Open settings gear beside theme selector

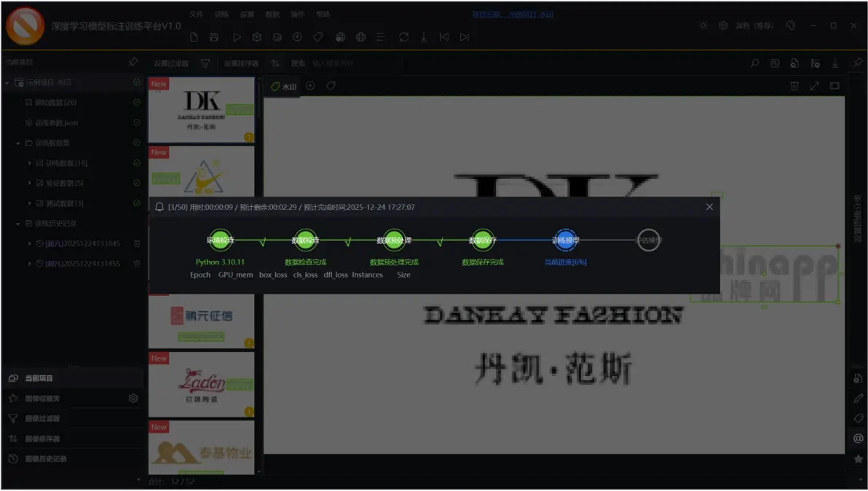(723, 25)
